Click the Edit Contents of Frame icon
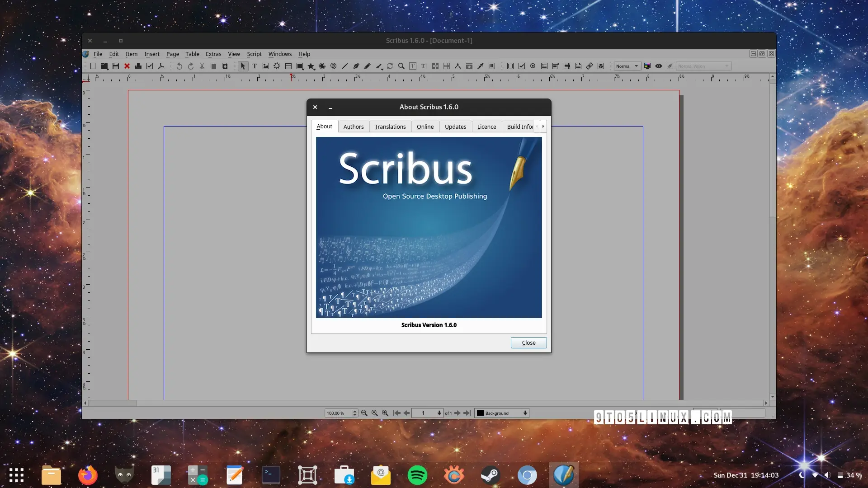 pos(413,66)
